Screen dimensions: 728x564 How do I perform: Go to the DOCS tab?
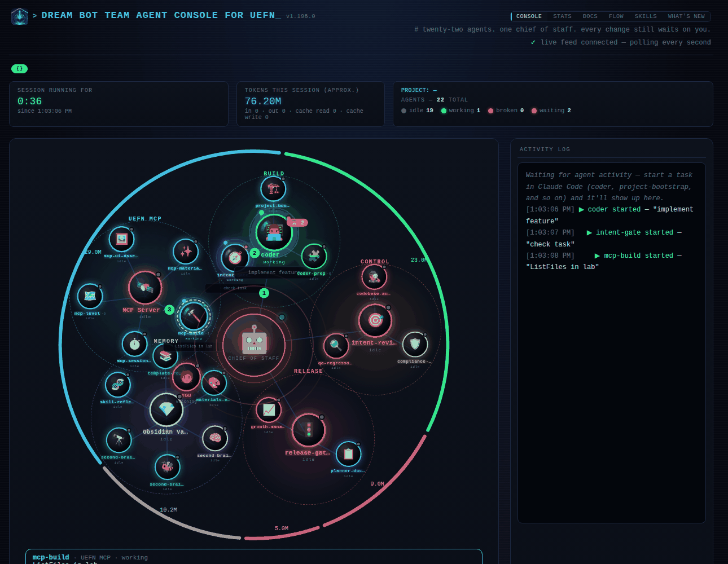pyautogui.click(x=590, y=16)
